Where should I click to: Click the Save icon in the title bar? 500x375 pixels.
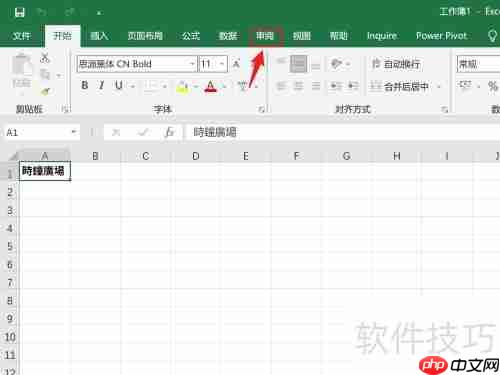pyautogui.click(x=20, y=13)
